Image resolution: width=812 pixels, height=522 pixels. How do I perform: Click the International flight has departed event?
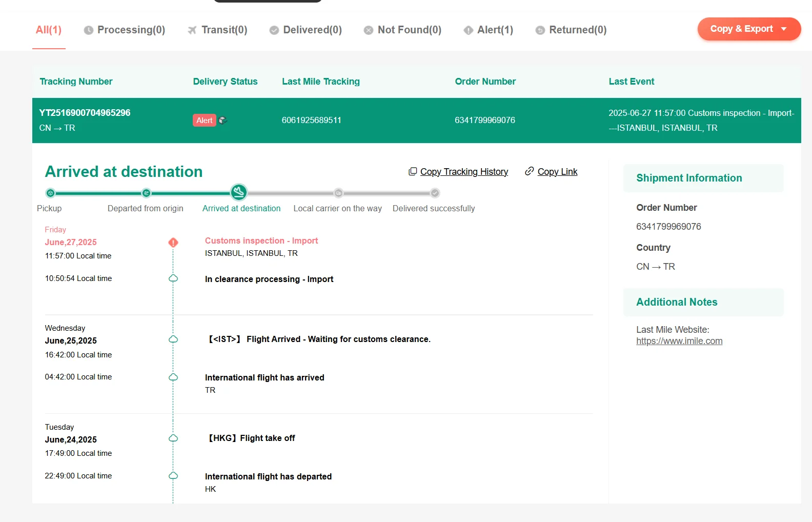click(x=268, y=476)
